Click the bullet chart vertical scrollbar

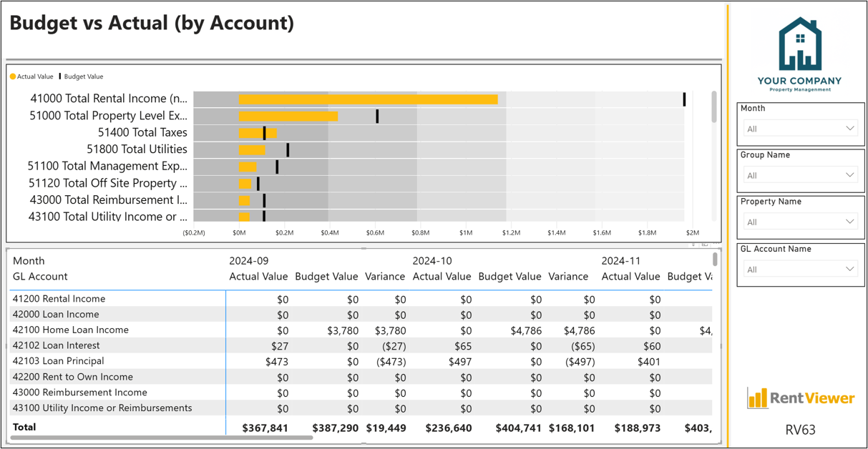click(x=713, y=106)
